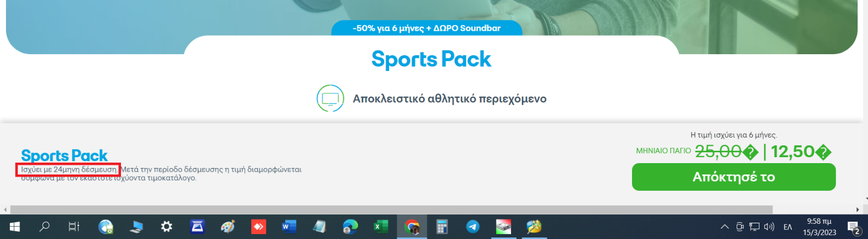The image size is (868, 239).
Task: Click the -50% για 6 μήνες Soundbar badge
Action: point(426,28)
